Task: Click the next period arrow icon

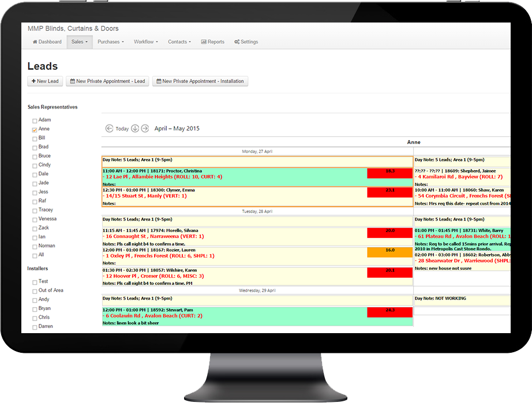Action: click(145, 129)
